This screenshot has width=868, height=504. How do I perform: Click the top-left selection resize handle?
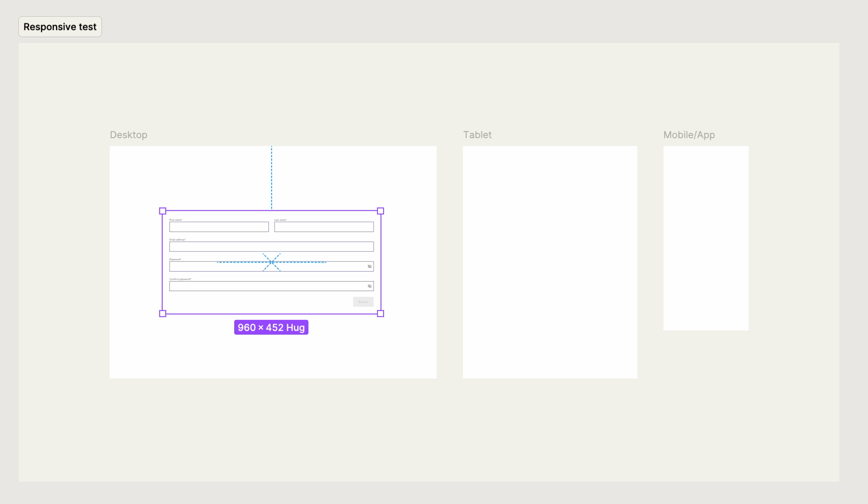(x=162, y=211)
